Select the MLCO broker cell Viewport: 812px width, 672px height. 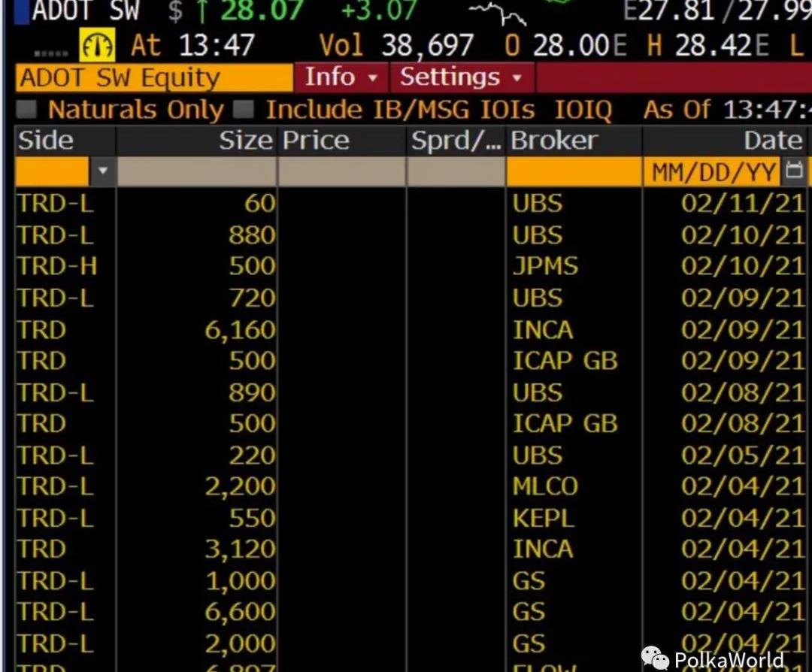coord(545,486)
